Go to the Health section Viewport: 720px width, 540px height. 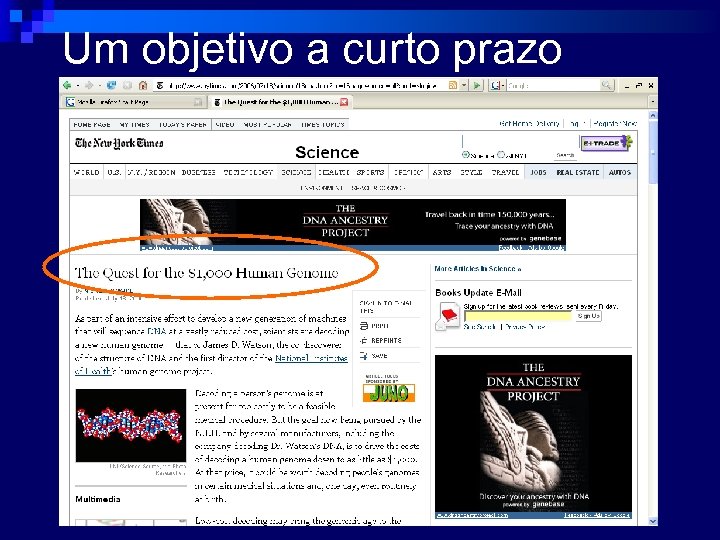tap(334, 172)
